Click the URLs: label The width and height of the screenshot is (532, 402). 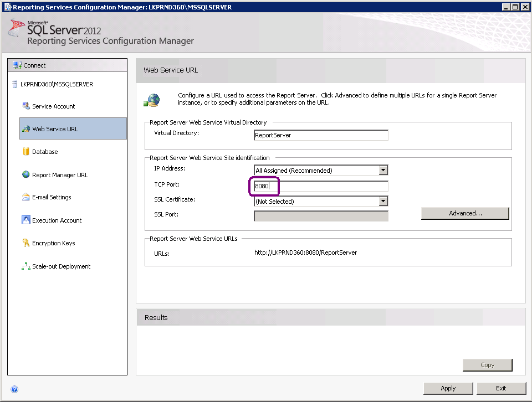click(x=161, y=254)
